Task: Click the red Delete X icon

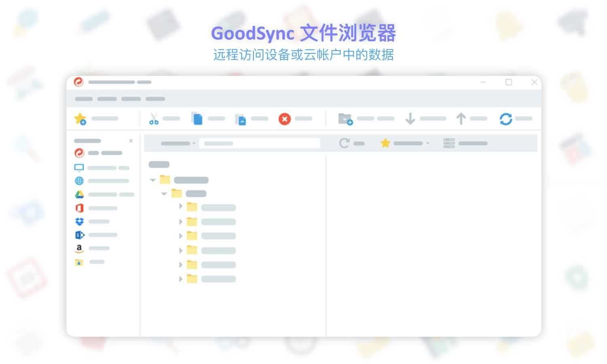Action: (284, 119)
